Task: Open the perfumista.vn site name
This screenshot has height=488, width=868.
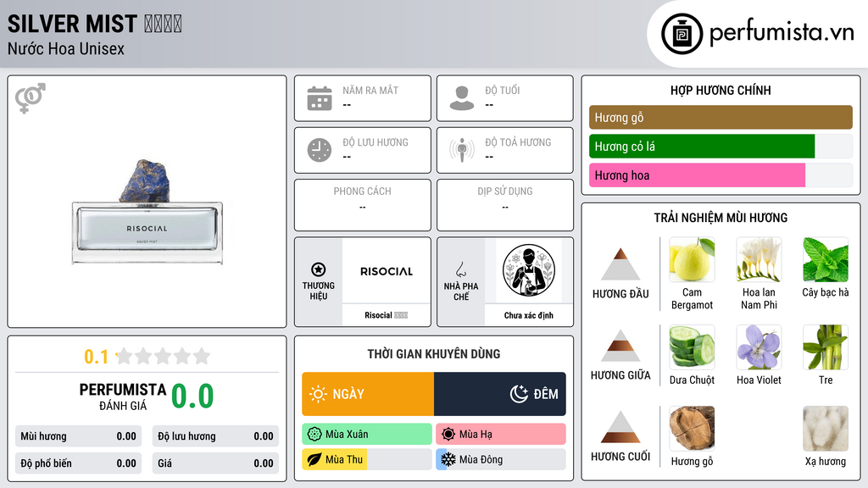Action: [x=782, y=32]
